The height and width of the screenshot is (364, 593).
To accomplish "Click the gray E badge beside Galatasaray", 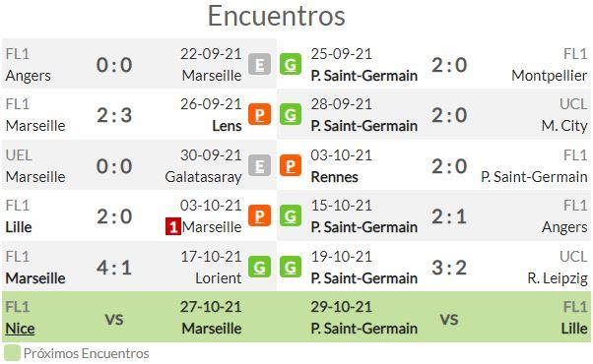I will click(259, 165).
